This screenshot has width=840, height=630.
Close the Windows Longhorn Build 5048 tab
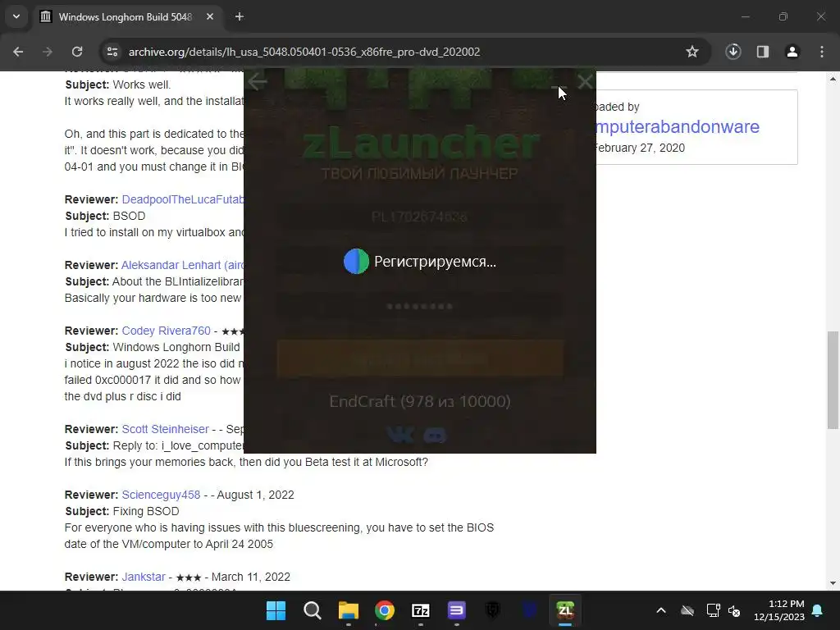tap(210, 17)
